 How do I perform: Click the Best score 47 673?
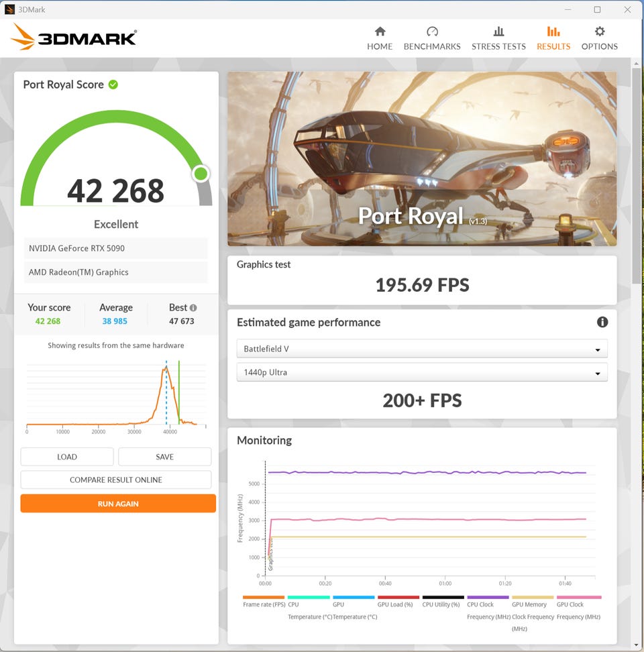pyautogui.click(x=181, y=321)
